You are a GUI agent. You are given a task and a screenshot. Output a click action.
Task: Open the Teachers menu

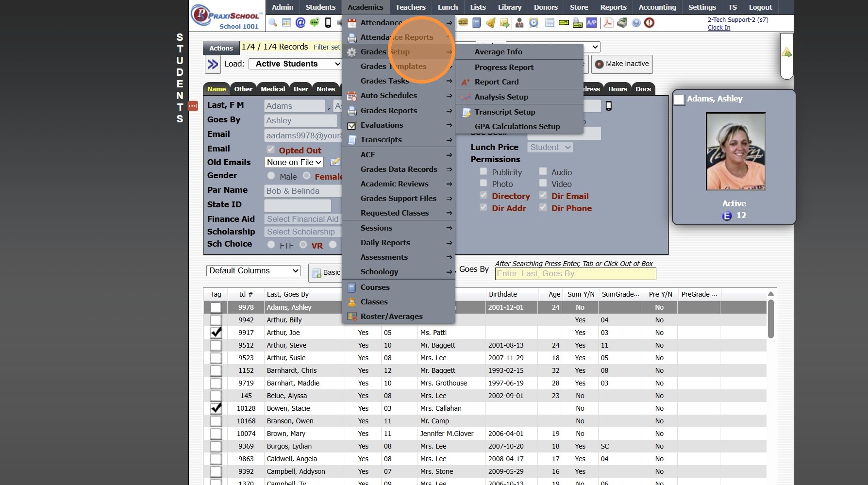pyautogui.click(x=410, y=7)
